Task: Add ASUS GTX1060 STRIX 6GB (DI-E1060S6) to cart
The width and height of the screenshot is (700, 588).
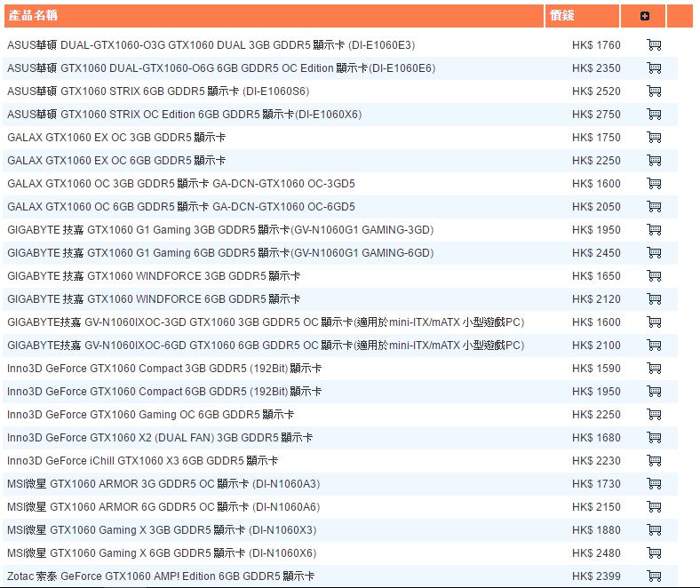Action: (654, 91)
